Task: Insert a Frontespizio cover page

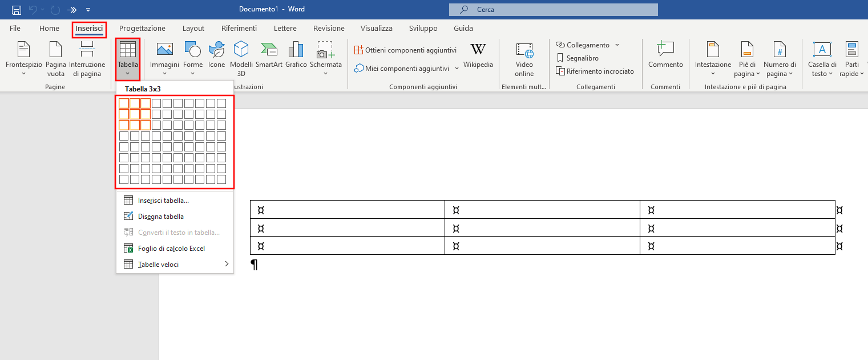Action: 24,59
